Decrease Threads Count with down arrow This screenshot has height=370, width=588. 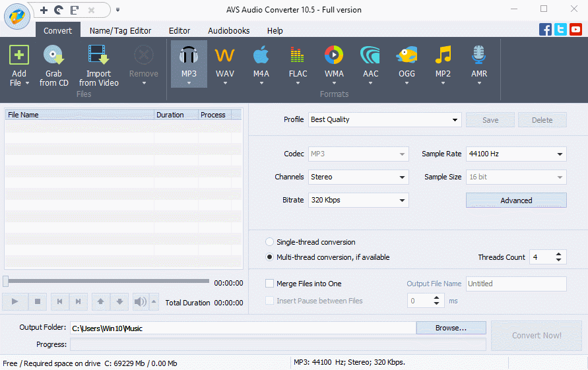coord(558,260)
